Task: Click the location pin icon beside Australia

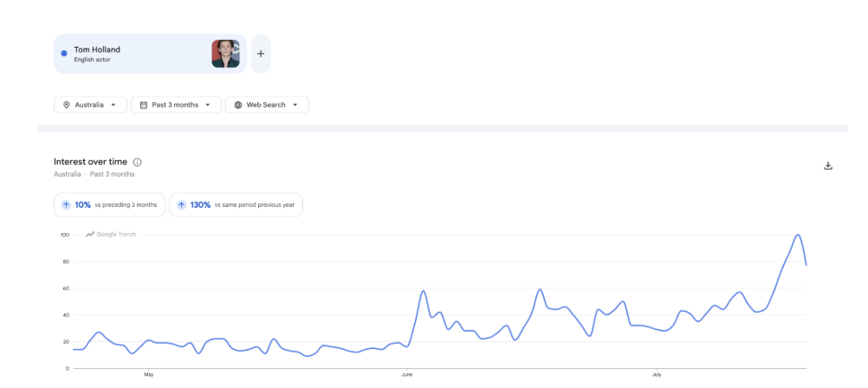Action: [x=67, y=105]
